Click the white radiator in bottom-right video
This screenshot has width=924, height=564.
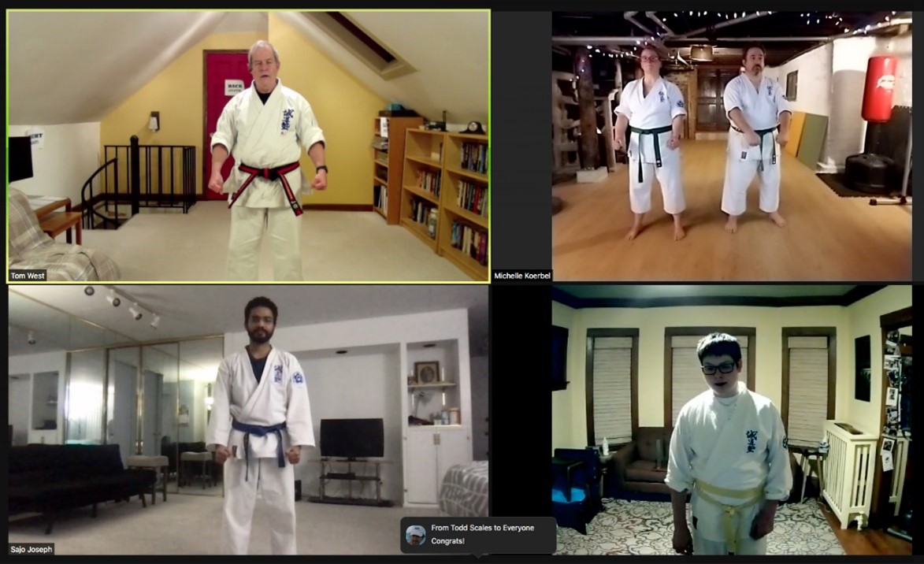click(x=848, y=472)
